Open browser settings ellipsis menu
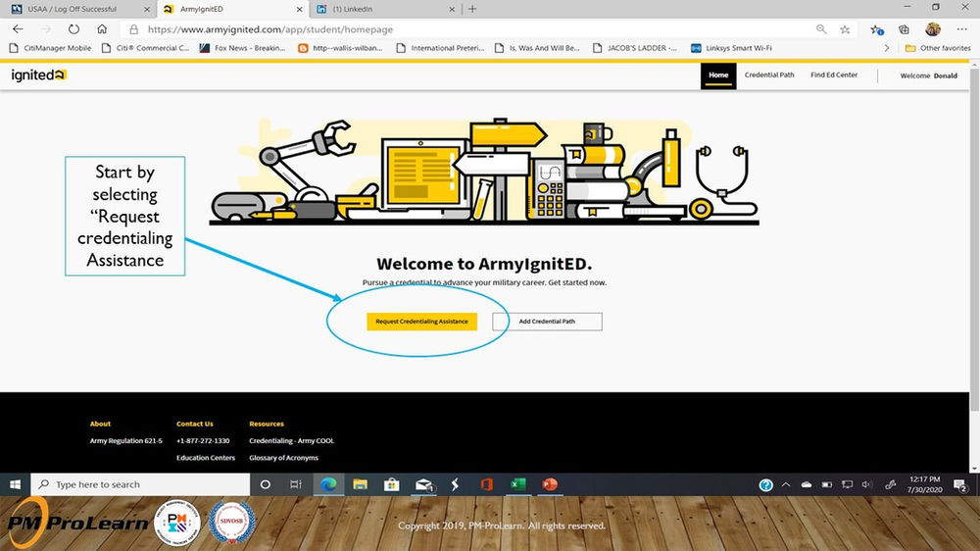The width and height of the screenshot is (980, 551). [962, 29]
